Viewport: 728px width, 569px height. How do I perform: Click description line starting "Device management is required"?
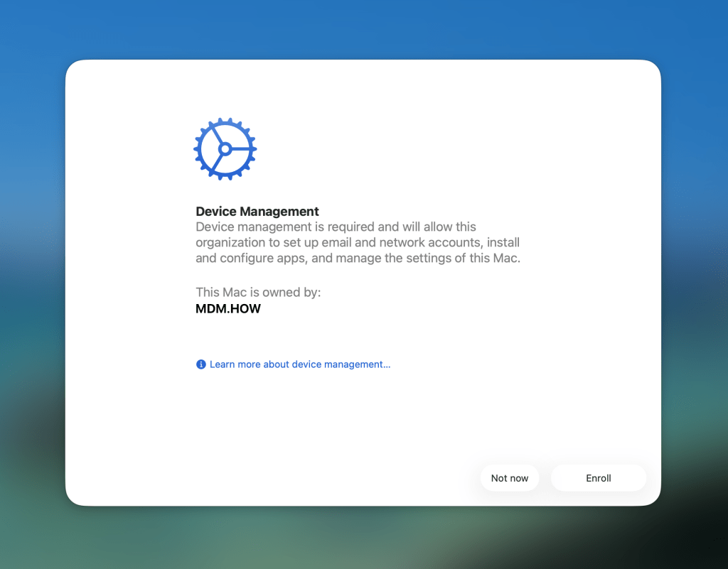coord(336,227)
